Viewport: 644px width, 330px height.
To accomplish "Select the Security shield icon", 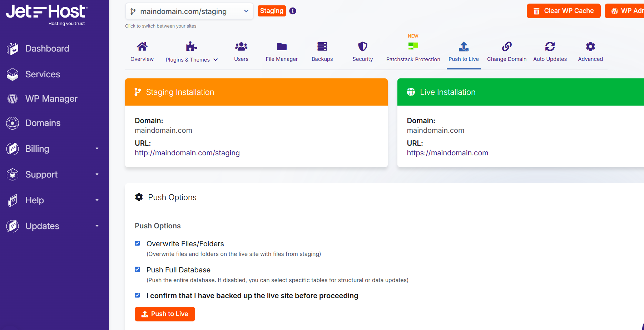I will tap(362, 47).
